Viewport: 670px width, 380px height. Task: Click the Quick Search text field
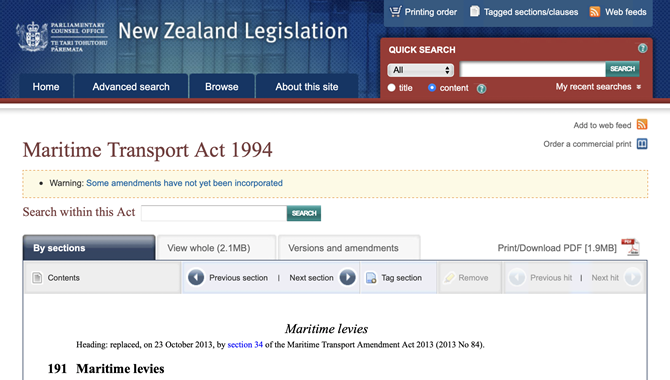(x=532, y=69)
